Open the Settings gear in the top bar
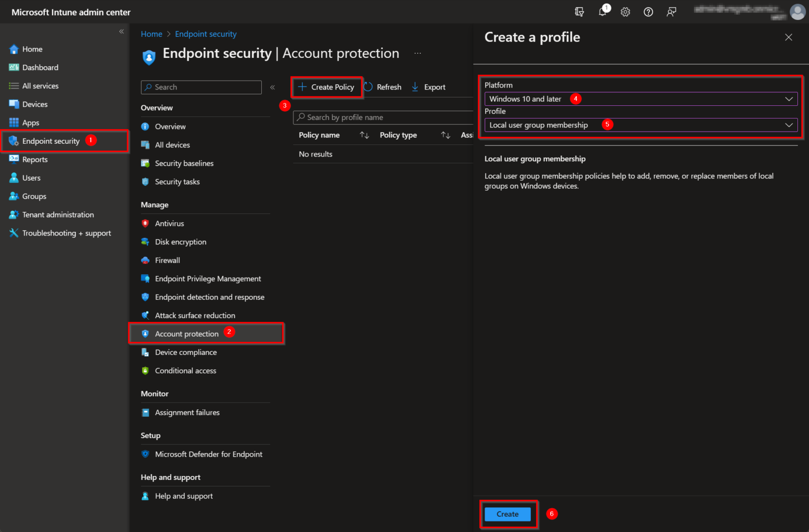 click(625, 12)
